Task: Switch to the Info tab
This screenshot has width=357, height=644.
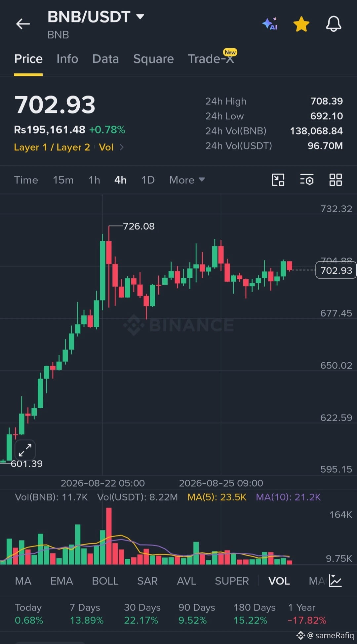Action: pyautogui.click(x=67, y=59)
